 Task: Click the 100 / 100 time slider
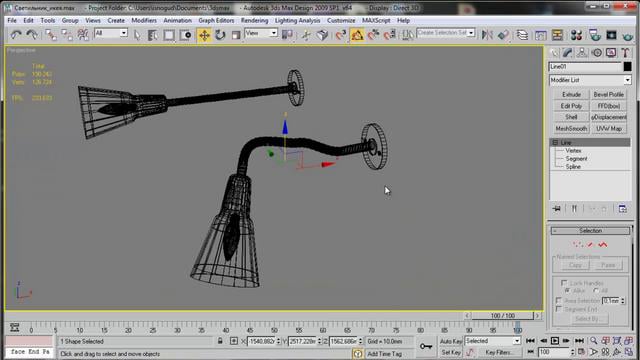point(502,316)
